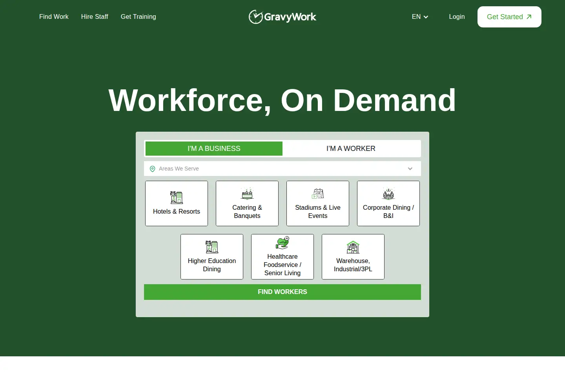The height and width of the screenshot is (392, 565).
Task: Choose the Corporate Dining / B&I label
Action: [388, 212]
